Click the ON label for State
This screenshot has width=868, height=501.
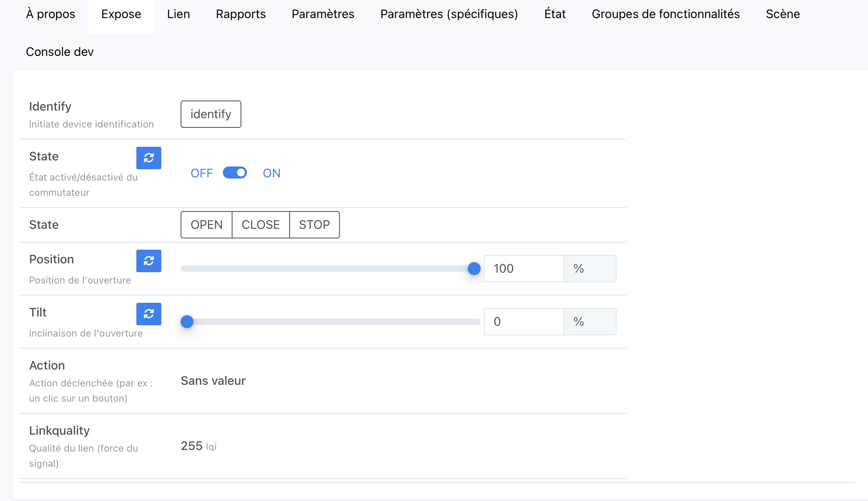272,173
